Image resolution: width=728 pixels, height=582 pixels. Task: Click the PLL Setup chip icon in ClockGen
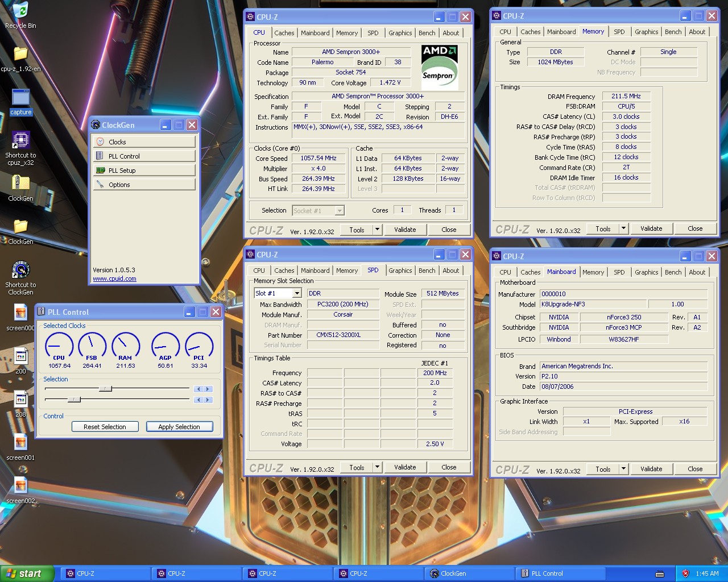(x=101, y=170)
